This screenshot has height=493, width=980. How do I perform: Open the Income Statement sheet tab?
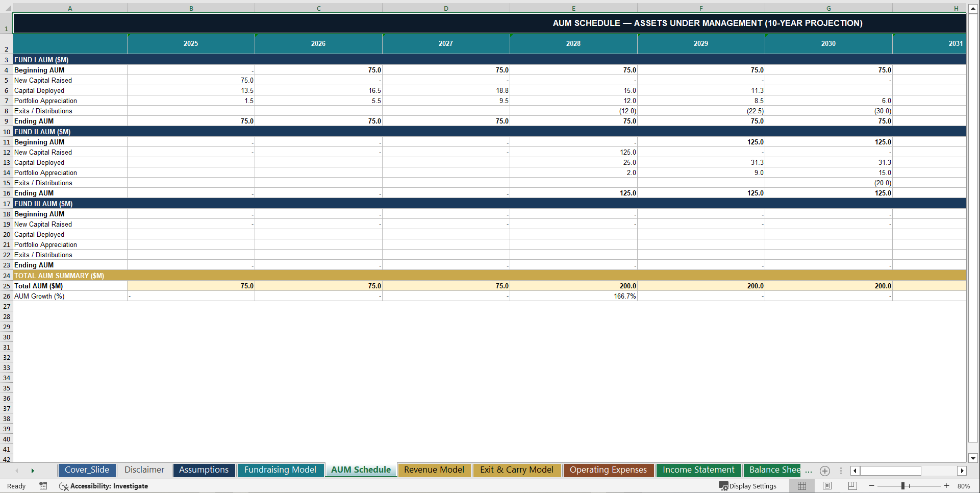[x=698, y=470]
